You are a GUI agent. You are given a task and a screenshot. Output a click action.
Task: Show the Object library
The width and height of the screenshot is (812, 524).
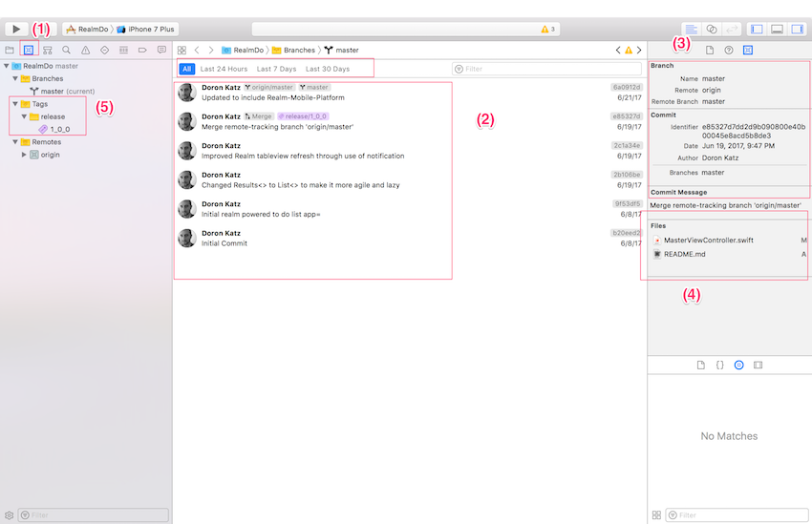pos(739,366)
